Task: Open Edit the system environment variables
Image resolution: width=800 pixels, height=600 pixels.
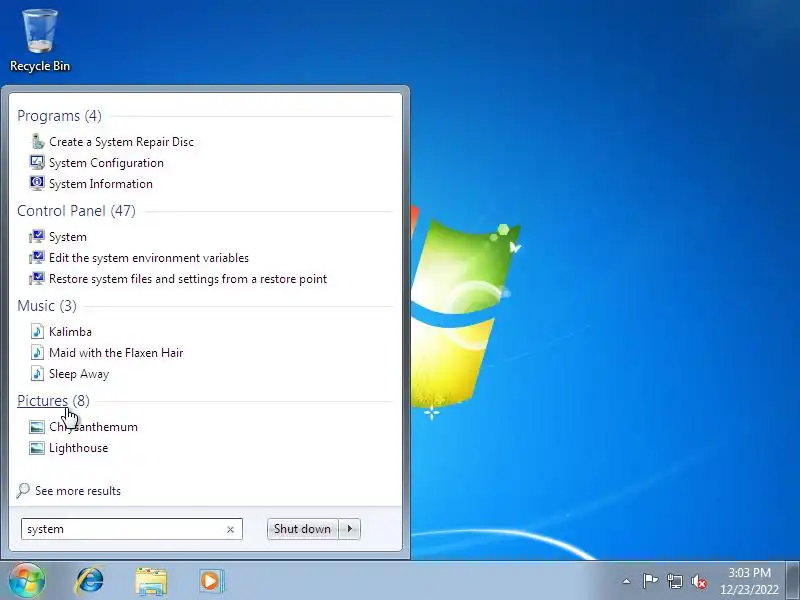Action: point(149,257)
